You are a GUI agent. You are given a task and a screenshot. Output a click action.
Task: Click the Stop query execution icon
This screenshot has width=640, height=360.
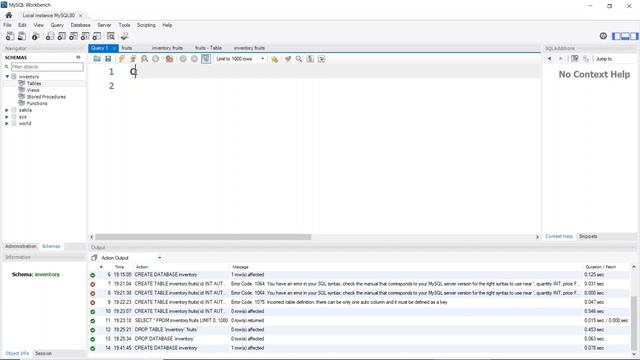point(156,59)
